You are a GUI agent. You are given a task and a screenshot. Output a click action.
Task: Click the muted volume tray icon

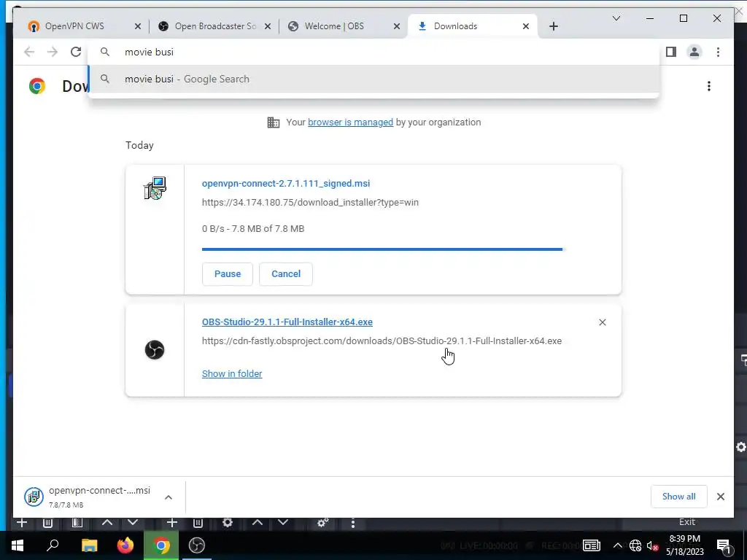pos(652,545)
